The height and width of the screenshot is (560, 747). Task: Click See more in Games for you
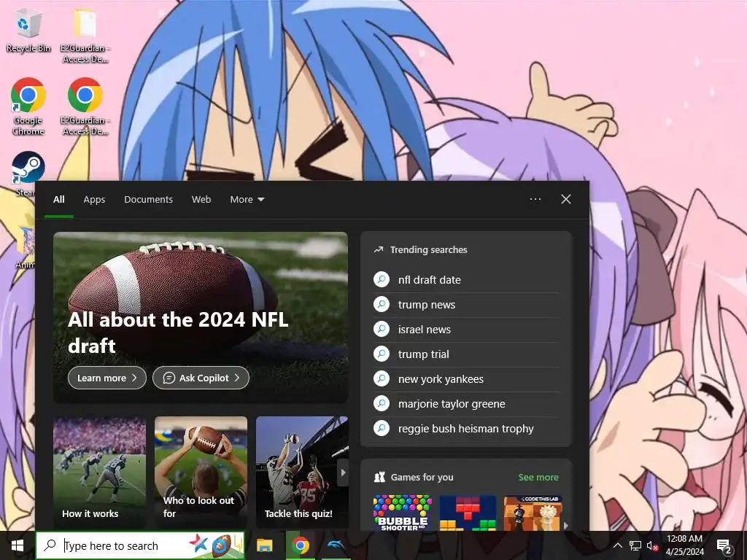point(538,477)
